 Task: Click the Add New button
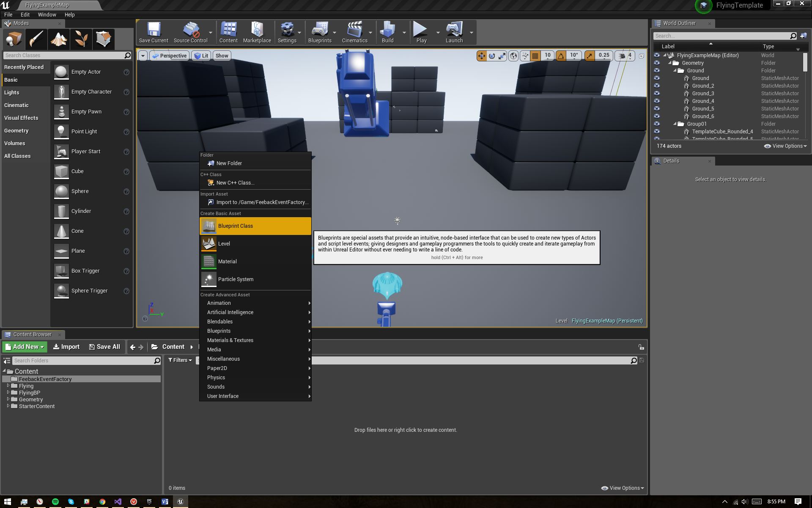coord(25,347)
